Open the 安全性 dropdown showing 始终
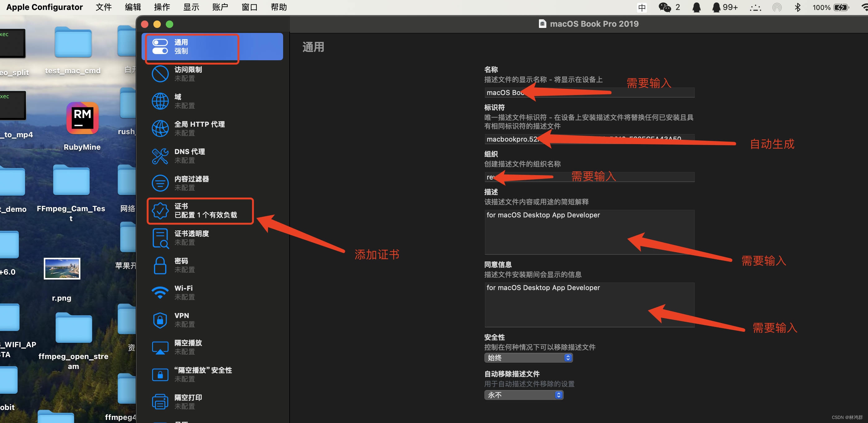The image size is (868, 423). point(528,357)
